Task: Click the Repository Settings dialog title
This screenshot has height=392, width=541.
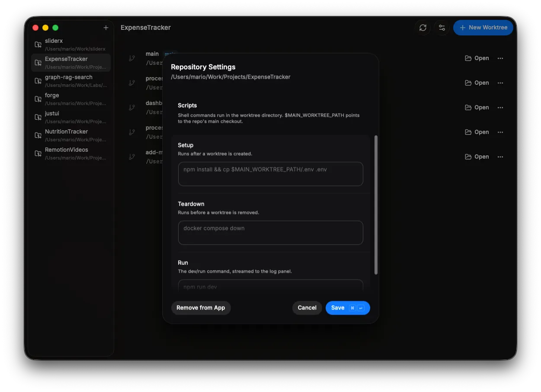Action: point(203,67)
